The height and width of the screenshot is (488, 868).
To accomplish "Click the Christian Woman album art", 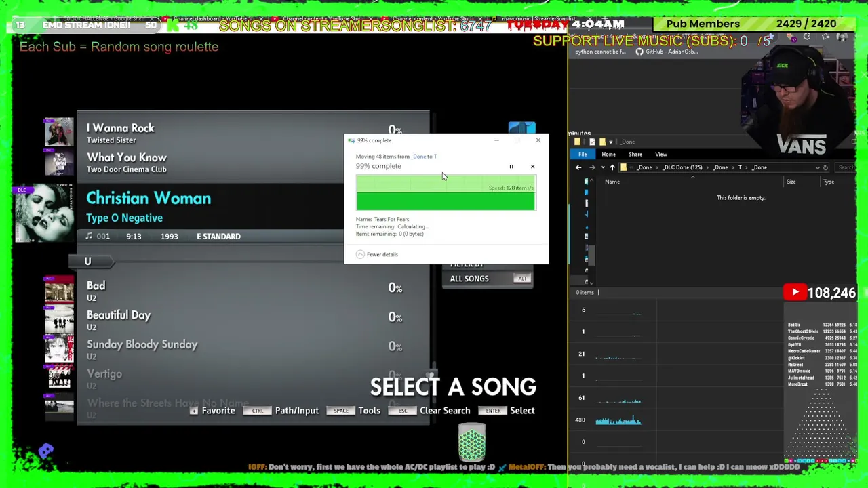I will point(45,213).
